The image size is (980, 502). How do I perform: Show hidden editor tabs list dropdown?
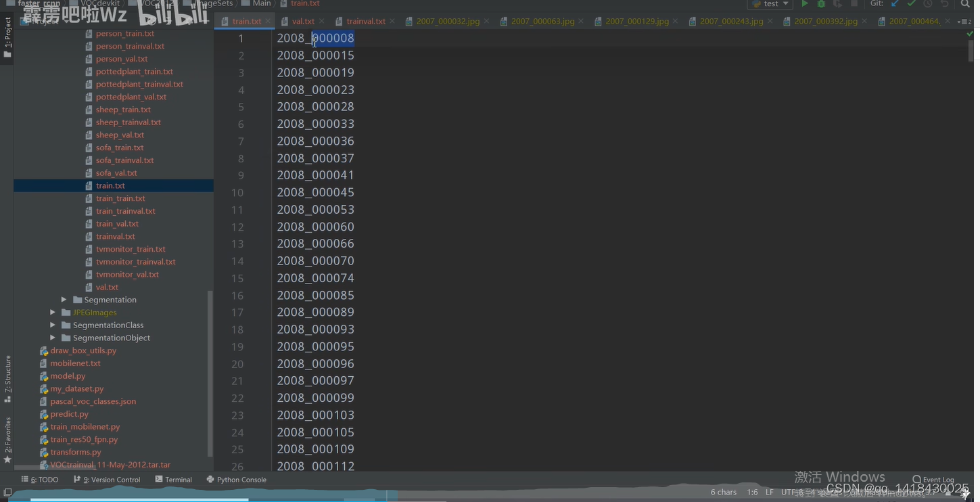tap(965, 22)
